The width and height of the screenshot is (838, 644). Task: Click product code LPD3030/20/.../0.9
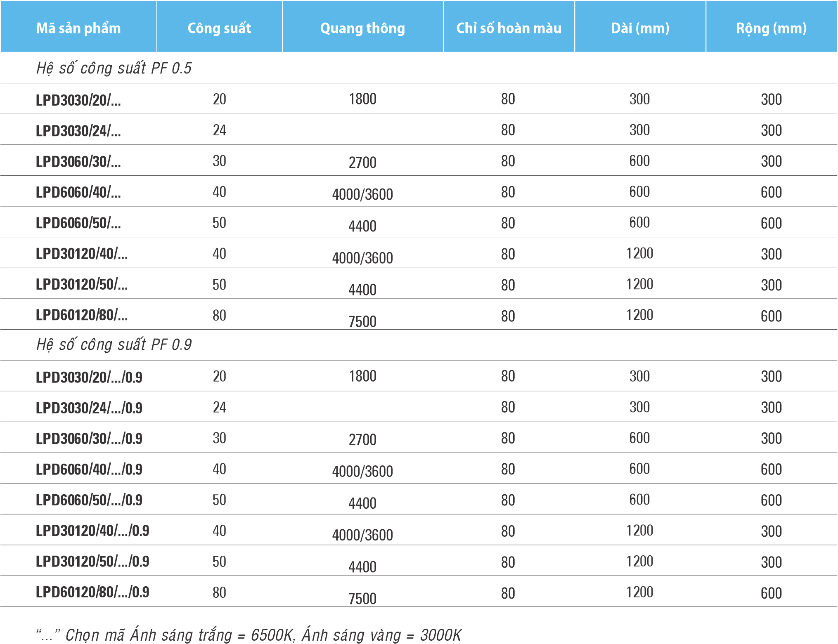pos(89,377)
